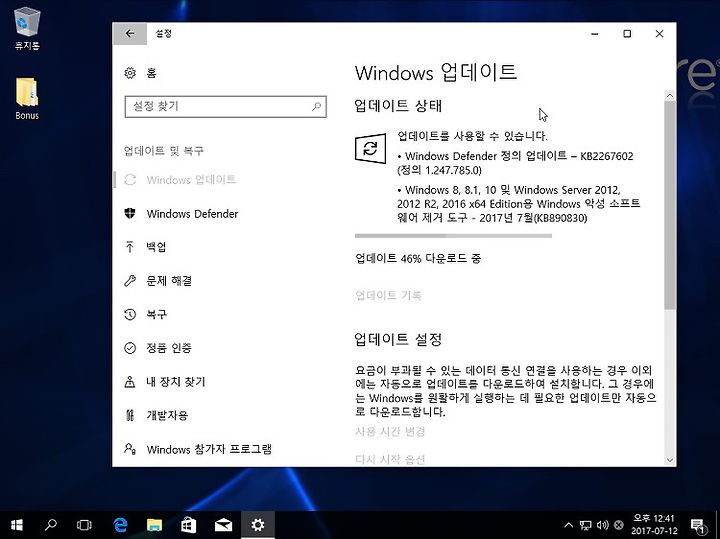The width and height of the screenshot is (720, 539).
Task: Open the 다시 시작 옵션 link
Action: coord(390,459)
